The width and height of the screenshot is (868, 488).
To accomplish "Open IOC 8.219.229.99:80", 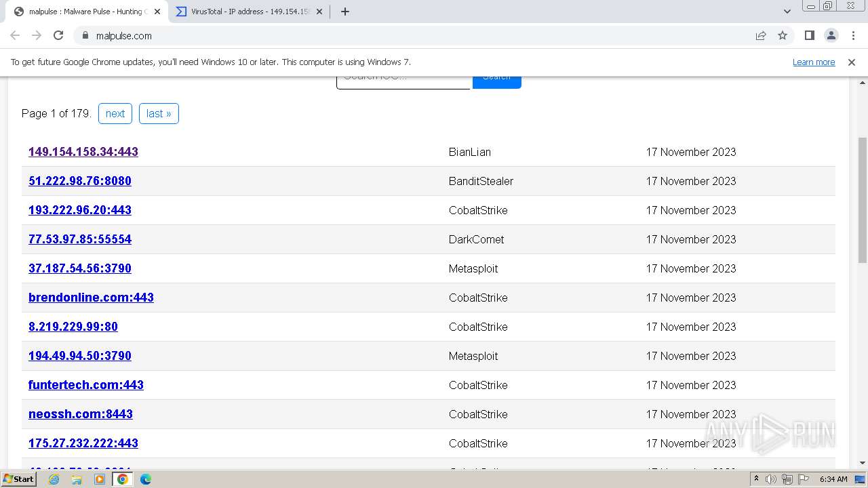I will [x=73, y=327].
